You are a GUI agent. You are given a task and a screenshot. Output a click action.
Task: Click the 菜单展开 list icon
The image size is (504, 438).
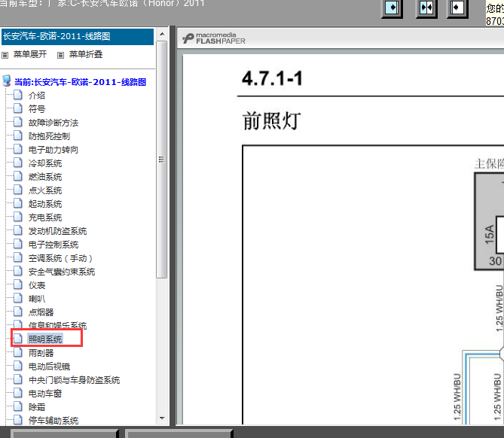pyautogui.click(x=5, y=55)
